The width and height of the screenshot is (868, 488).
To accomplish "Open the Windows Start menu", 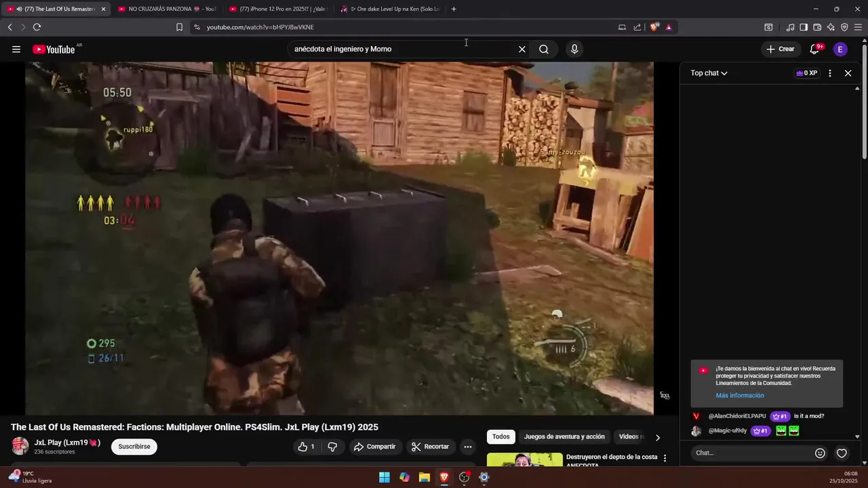I will pyautogui.click(x=384, y=477).
